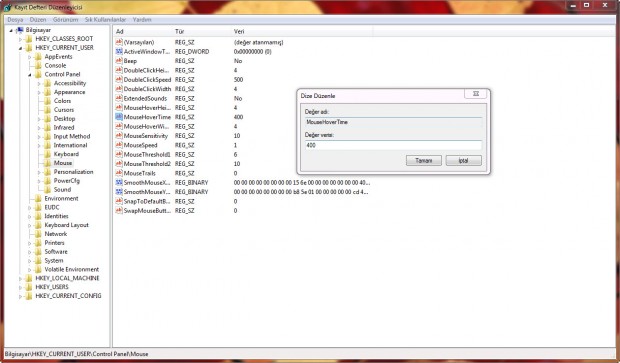This screenshot has width=620, height=363.
Task: Select the International tree key
Action: click(70, 145)
